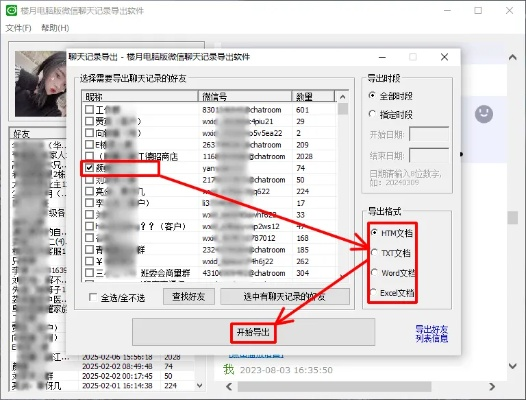
Task: Click the 结束日期 input field
Action: click(429, 155)
